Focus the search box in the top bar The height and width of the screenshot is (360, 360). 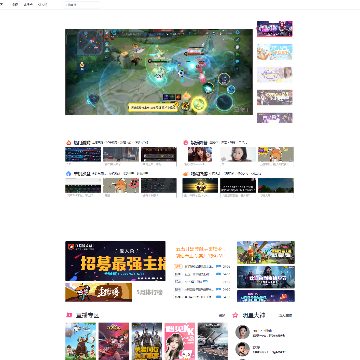(82, 5)
